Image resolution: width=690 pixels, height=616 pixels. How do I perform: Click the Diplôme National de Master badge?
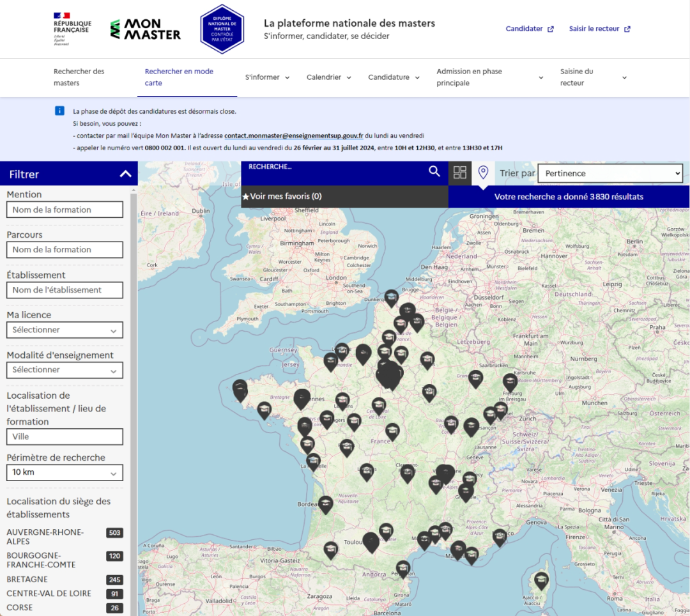222,29
